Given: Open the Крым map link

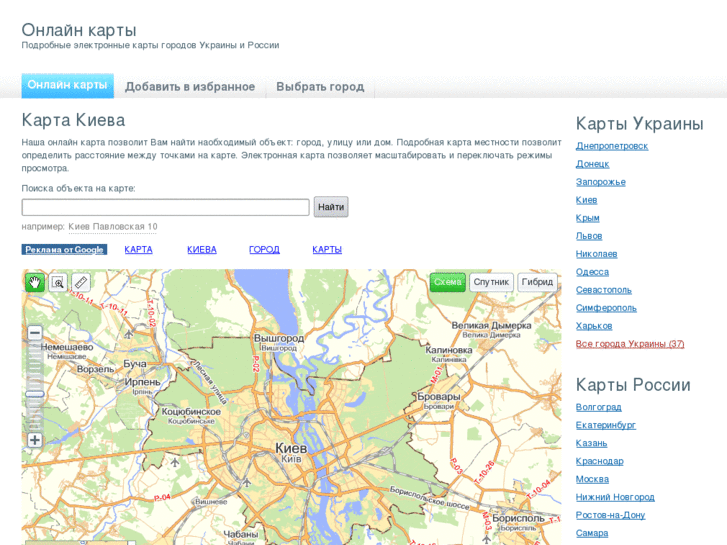Looking at the screenshot, I should tap(587, 218).
